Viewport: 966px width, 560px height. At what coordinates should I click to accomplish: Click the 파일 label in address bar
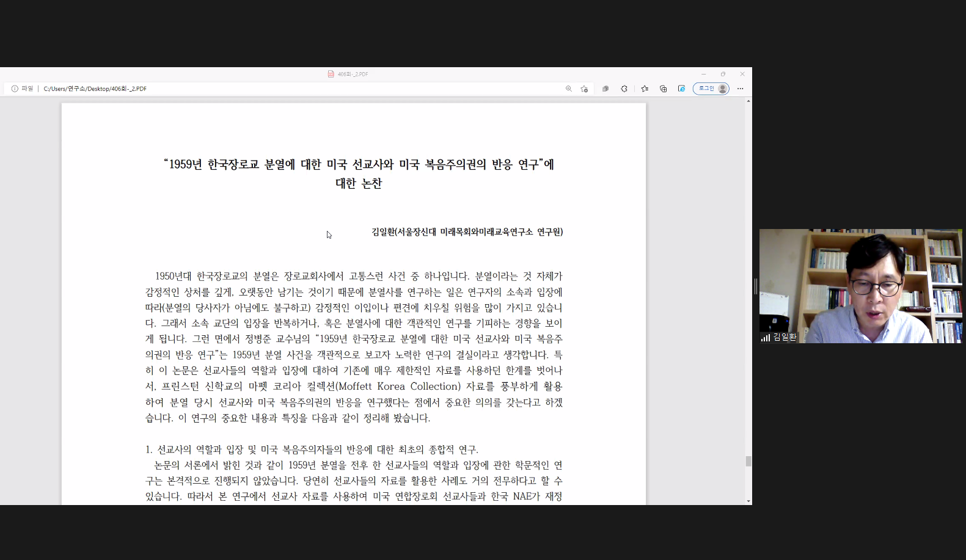[x=27, y=89]
